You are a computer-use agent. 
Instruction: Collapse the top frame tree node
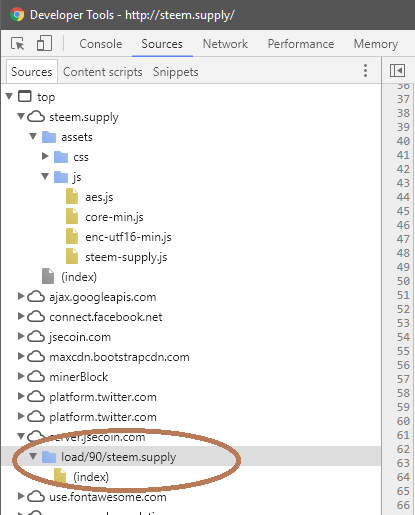[x=9, y=97]
